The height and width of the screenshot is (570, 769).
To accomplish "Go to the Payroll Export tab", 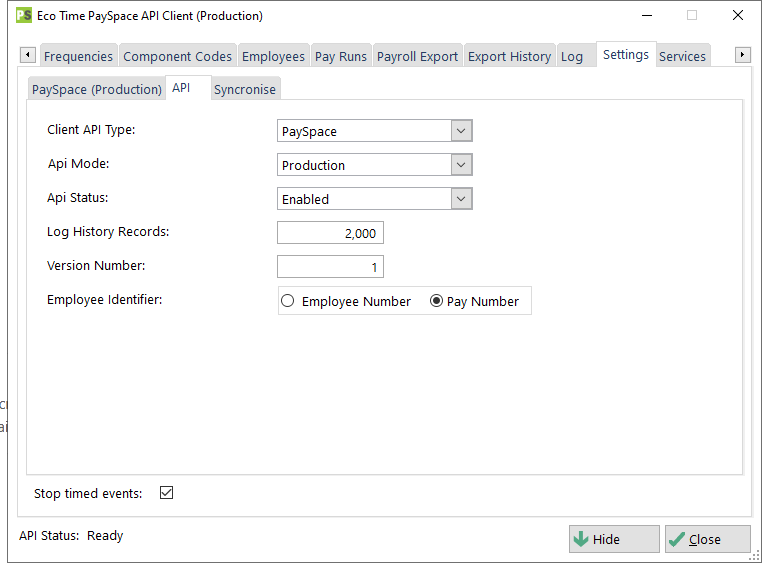I will tap(417, 56).
